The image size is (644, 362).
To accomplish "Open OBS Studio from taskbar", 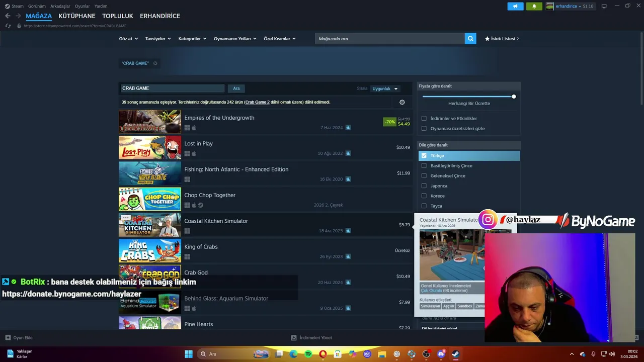I will [x=426, y=354].
